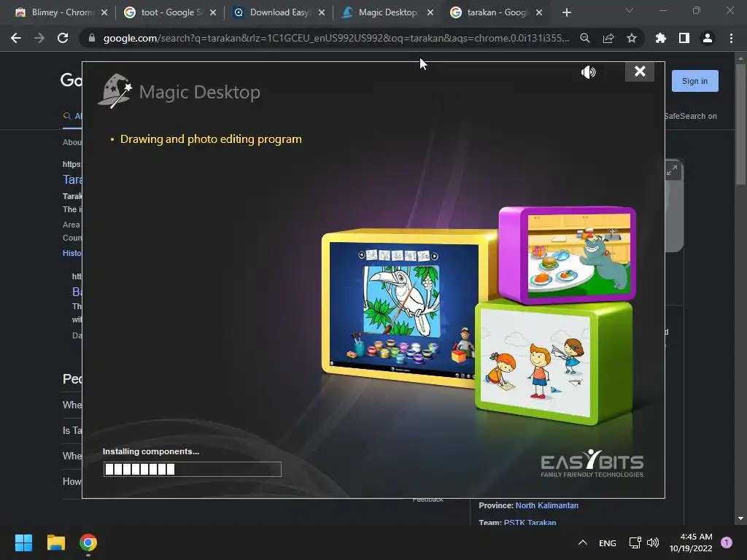Click the Installing components progress bar
The width and height of the screenshot is (747, 560).
tap(193, 469)
